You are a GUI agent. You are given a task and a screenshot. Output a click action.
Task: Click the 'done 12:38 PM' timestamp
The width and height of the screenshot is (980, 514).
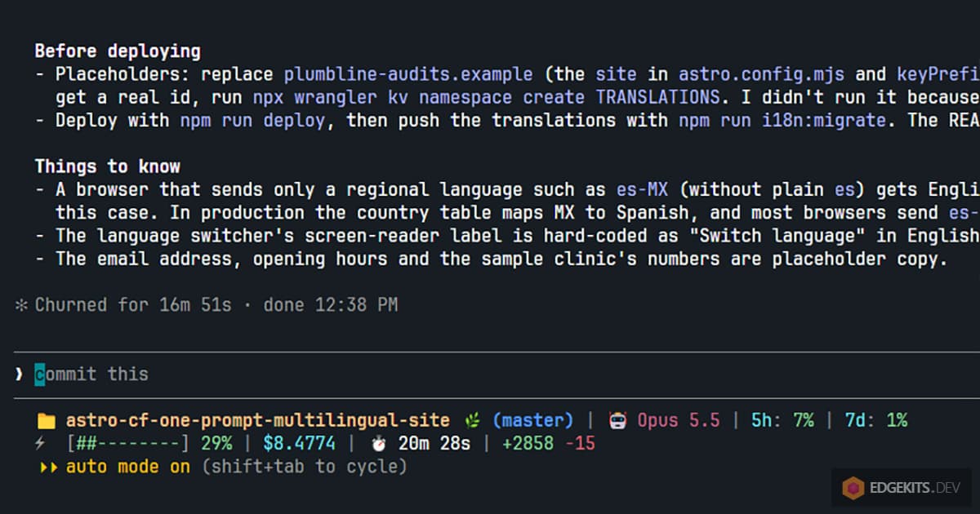(330, 305)
